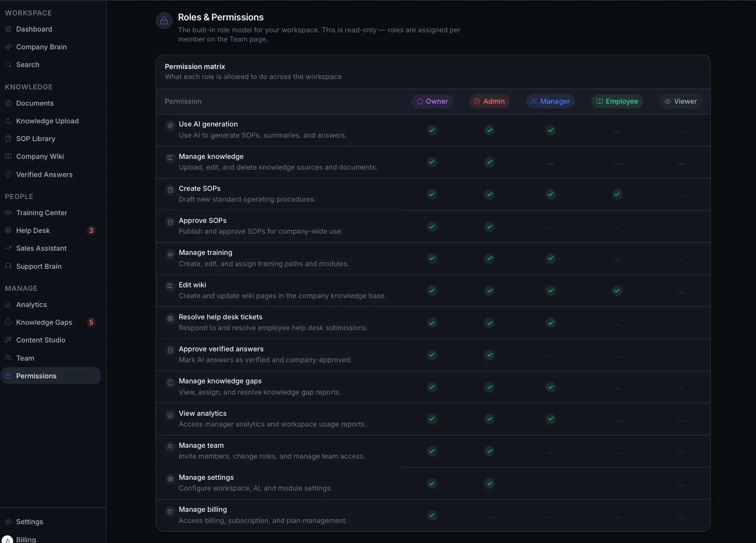Click the Use AI generation sparkle icon
This screenshot has width=756, height=543.
pyautogui.click(x=170, y=126)
